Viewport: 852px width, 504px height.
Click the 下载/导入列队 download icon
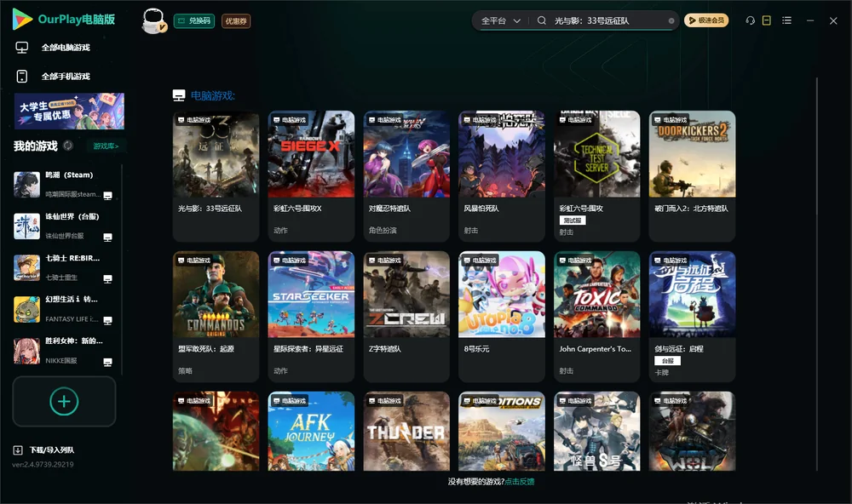(x=18, y=450)
